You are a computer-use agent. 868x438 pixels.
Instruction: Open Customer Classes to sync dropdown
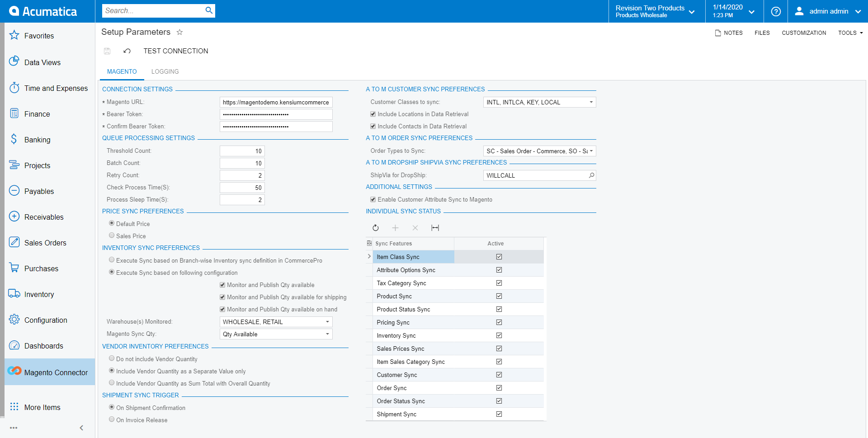[591, 102]
